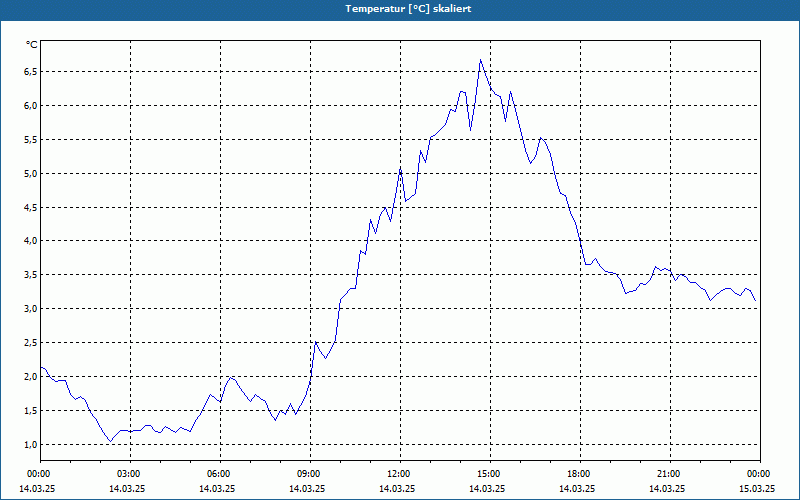Click the '°C' unit label on the y-axis
Viewport: 800px width, 500px height.
(32, 45)
